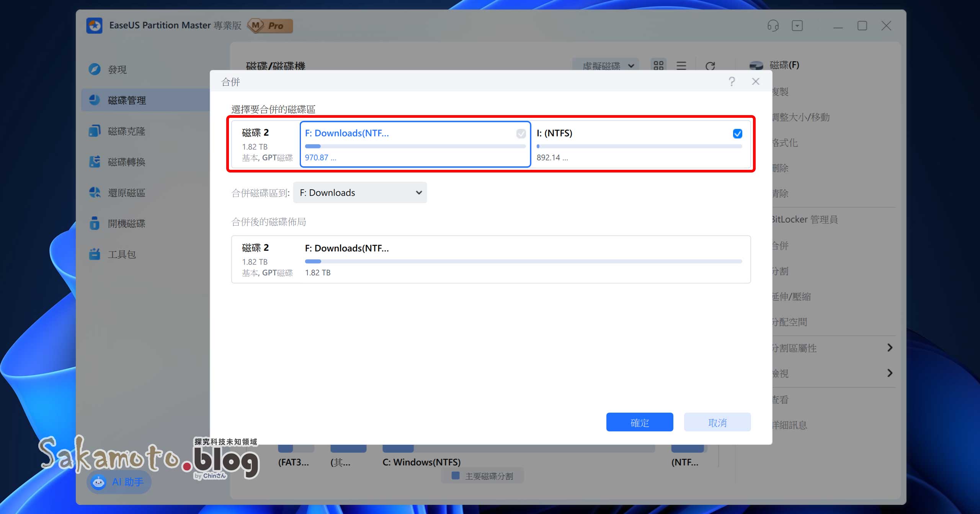980x514 pixels.
Task: Open the 還原磁區 panel
Action: (126, 192)
